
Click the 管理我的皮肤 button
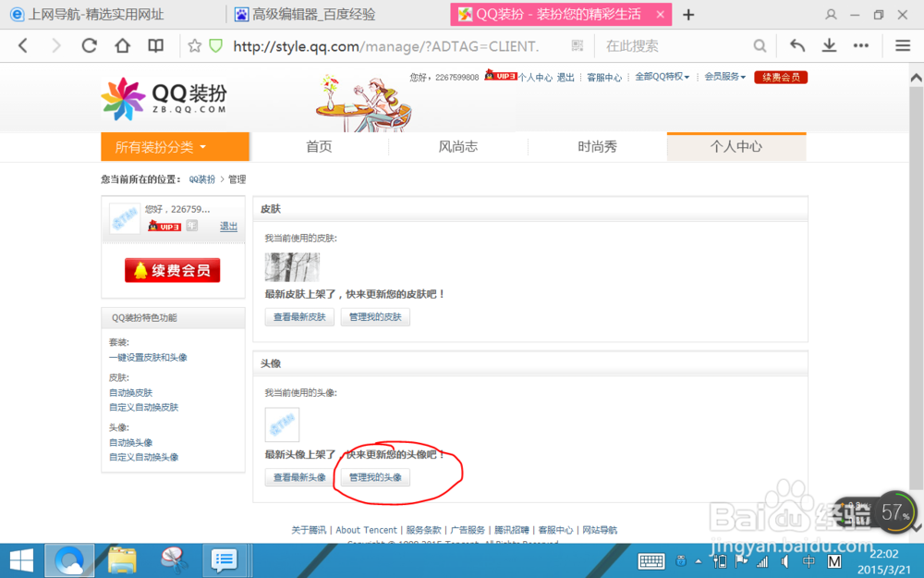(375, 317)
